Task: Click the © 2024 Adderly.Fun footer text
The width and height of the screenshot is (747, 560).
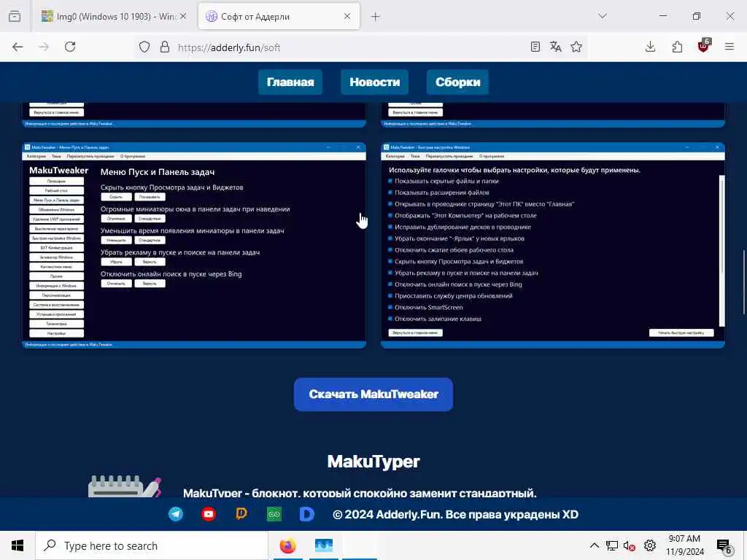Action: click(455, 514)
